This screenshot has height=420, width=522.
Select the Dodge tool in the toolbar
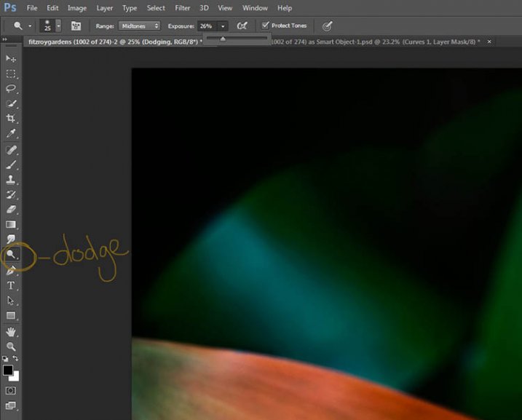(11, 255)
